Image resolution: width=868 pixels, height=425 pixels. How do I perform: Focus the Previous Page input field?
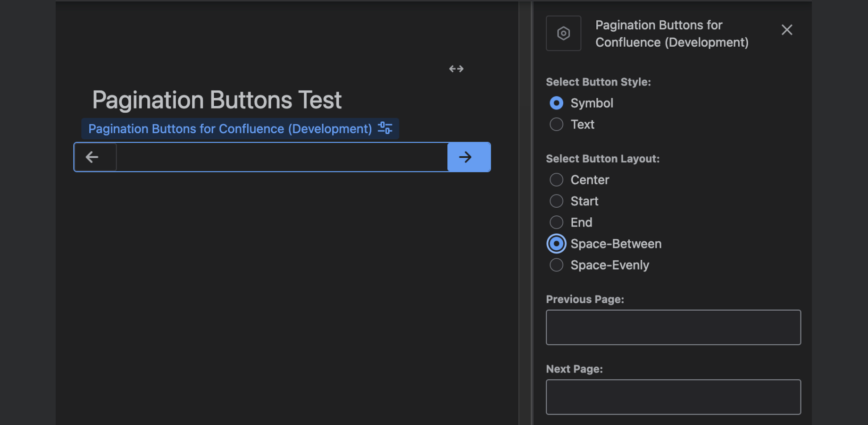click(x=673, y=327)
